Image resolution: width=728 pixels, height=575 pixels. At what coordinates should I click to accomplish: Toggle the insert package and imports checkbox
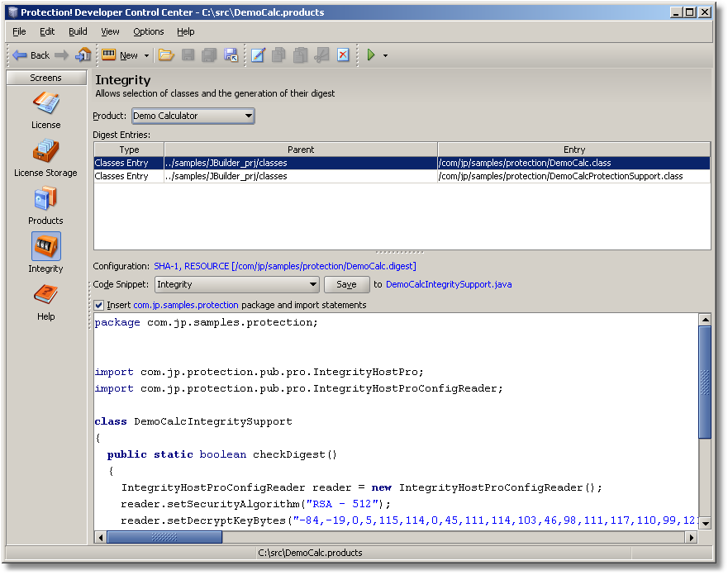click(99, 305)
